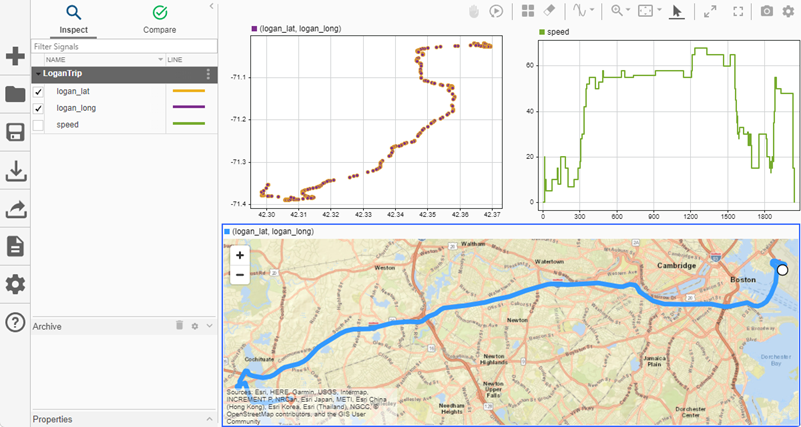
Task: Expand the Properties panel chevron
Action: coord(209,419)
